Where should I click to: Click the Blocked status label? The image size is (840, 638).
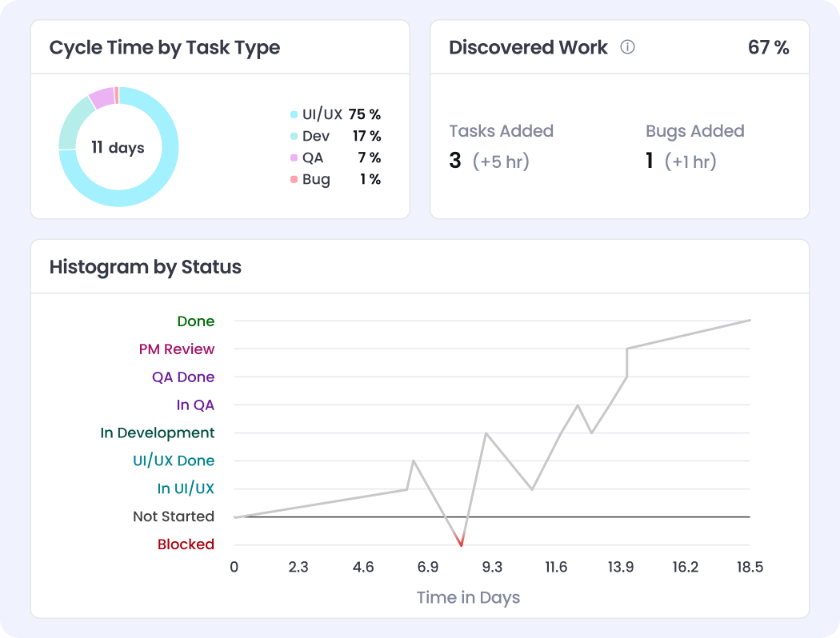coord(186,544)
